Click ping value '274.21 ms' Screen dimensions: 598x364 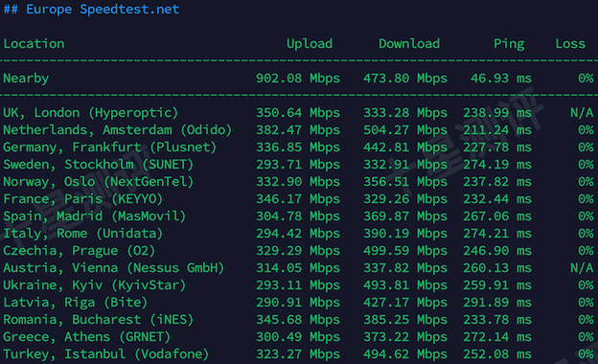[x=497, y=234]
